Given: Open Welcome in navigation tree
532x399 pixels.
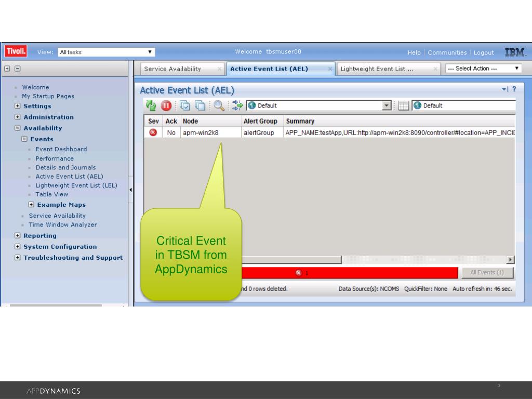Looking at the screenshot, I should [x=35, y=87].
